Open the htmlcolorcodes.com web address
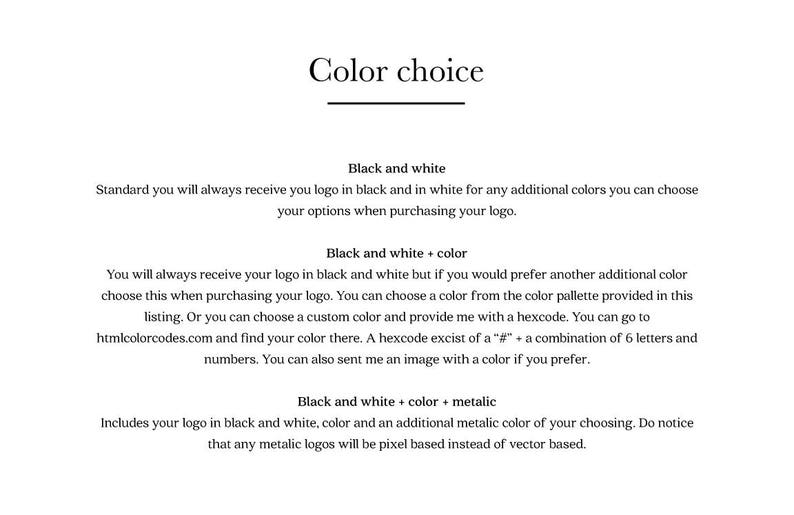The width and height of the screenshot is (794, 515). [154, 338]
